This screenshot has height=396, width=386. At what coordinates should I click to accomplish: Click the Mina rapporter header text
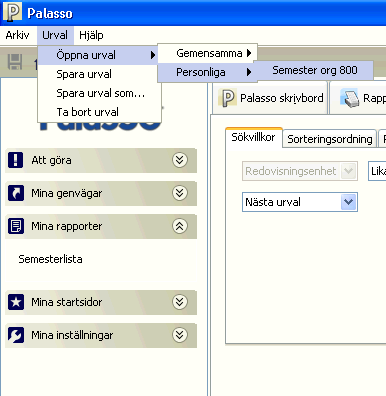67,226
